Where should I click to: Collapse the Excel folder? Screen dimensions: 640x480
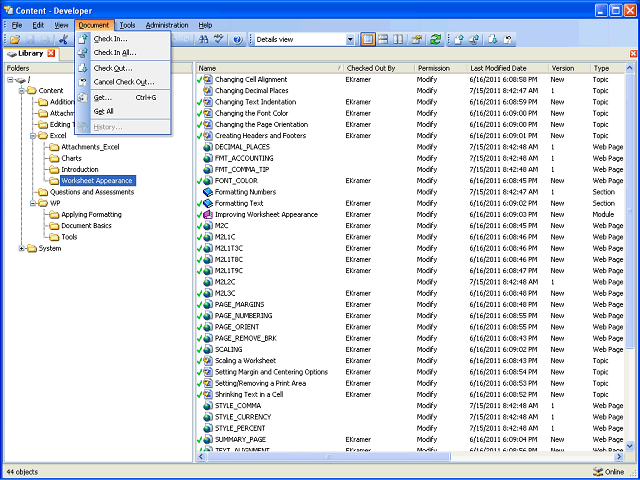[x=33, y=136]
